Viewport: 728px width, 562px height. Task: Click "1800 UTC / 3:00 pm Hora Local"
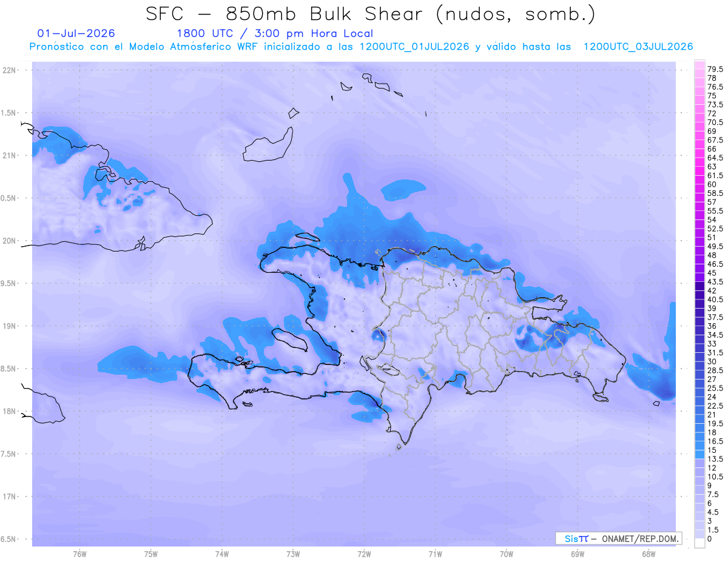(x=275, y=34)
